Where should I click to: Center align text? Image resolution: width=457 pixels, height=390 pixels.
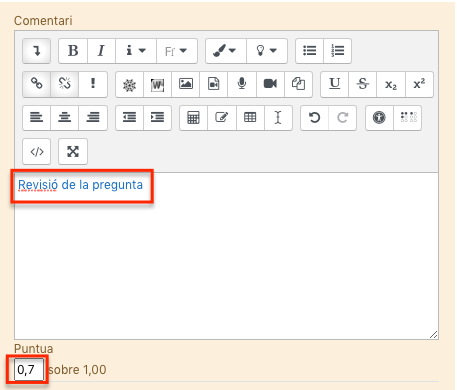(64, 118)
